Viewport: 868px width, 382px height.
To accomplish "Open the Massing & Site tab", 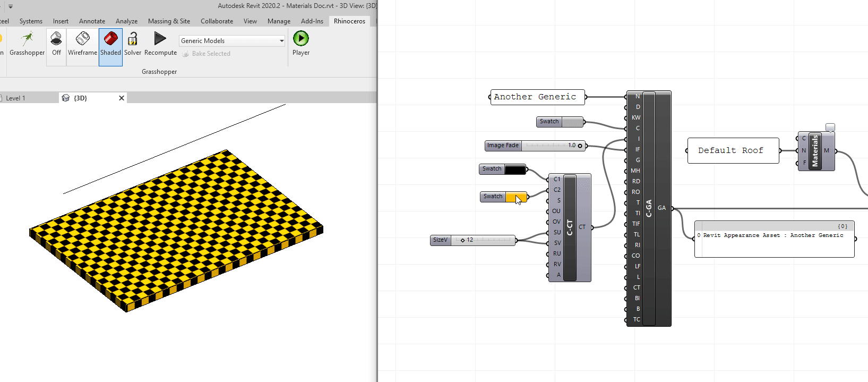I will [169, 21].
